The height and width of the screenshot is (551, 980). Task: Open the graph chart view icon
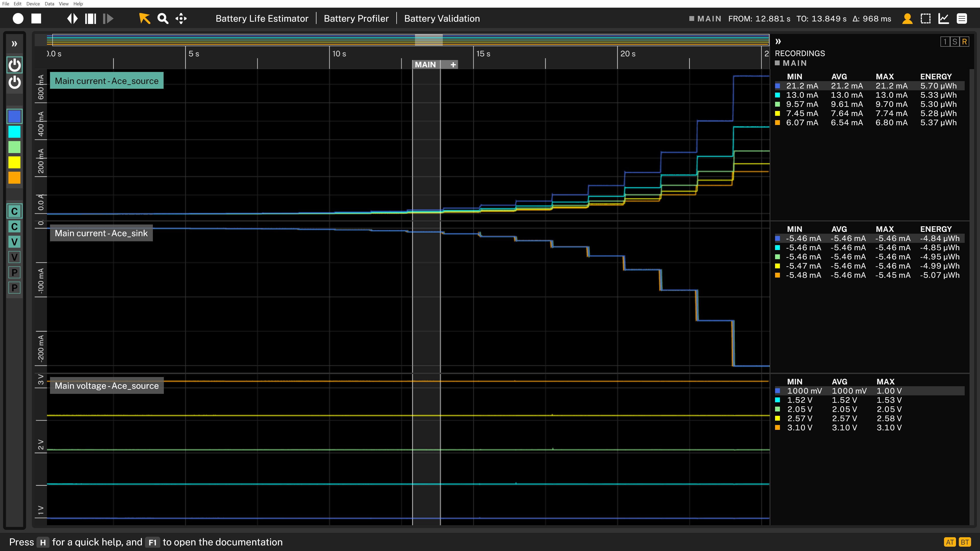coord(944,19)
